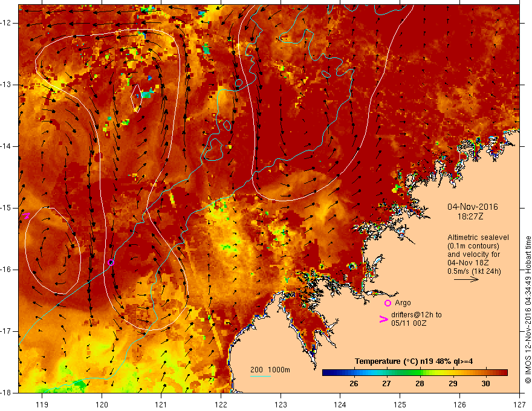Click the 18:27Z time label
This screenshot has width=532, height=411.
pos(470,216)
